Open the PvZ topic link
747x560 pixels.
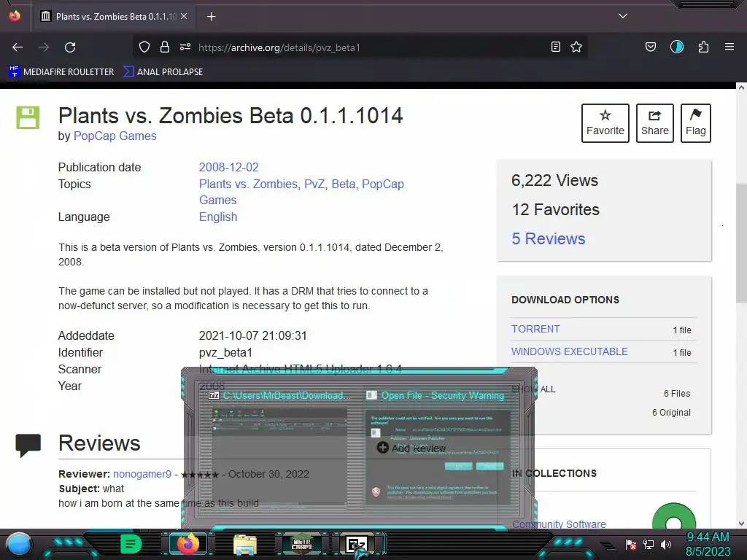(x=314, y=184)
